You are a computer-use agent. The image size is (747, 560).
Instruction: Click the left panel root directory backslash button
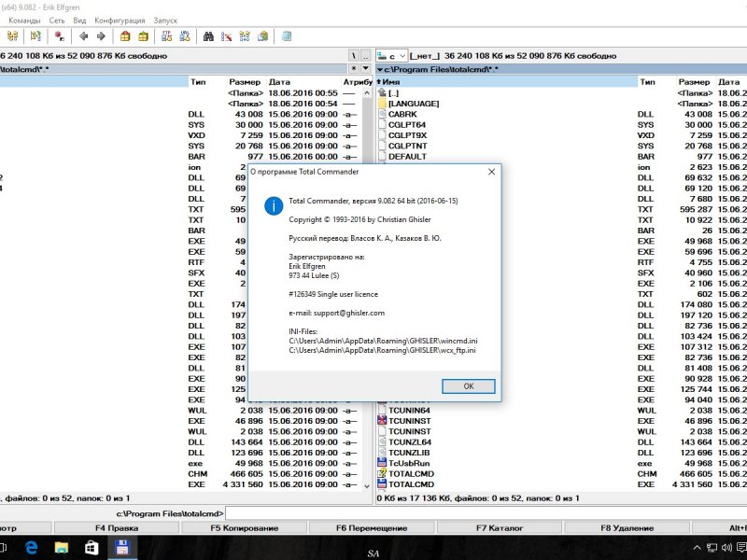(354, 56)
